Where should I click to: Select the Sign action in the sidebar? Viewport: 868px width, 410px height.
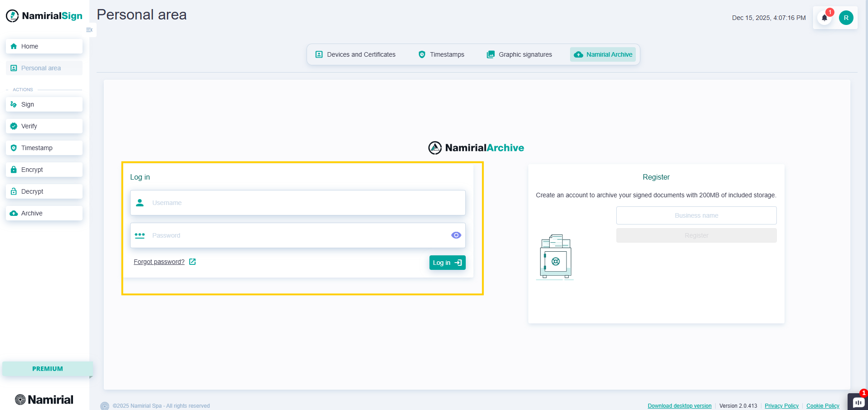44,104
